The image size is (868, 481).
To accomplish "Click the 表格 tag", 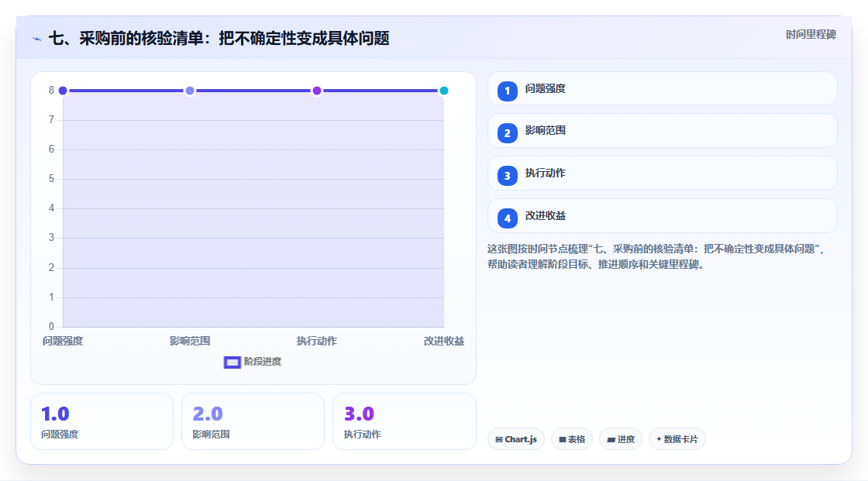I will [572, 439].
